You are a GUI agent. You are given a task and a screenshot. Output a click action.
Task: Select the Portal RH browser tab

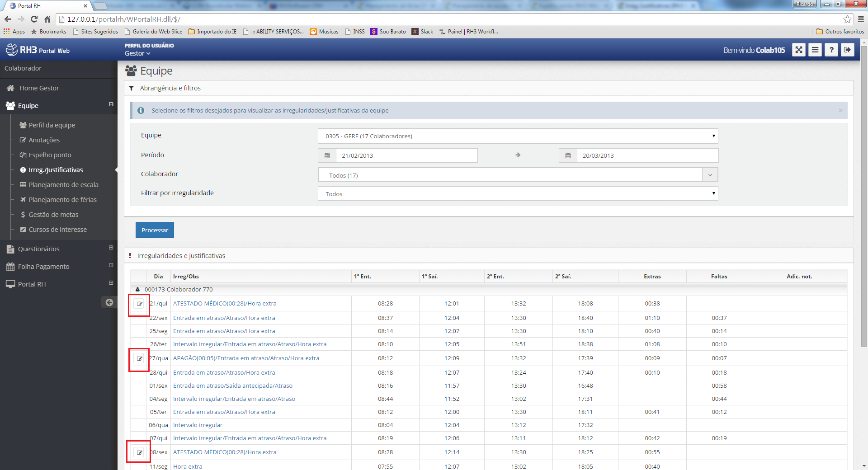tap(47, 6)
